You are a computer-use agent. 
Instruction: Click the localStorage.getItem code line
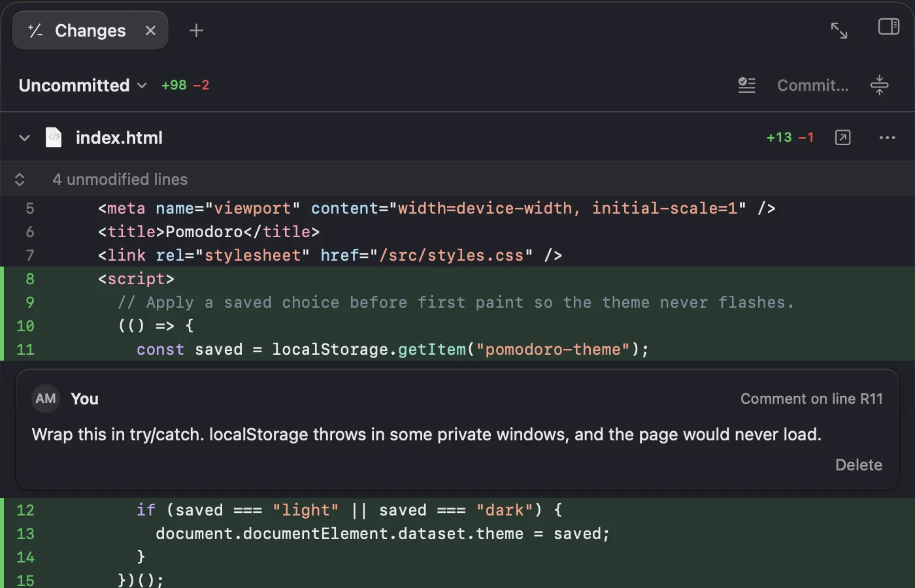point(393,350)
